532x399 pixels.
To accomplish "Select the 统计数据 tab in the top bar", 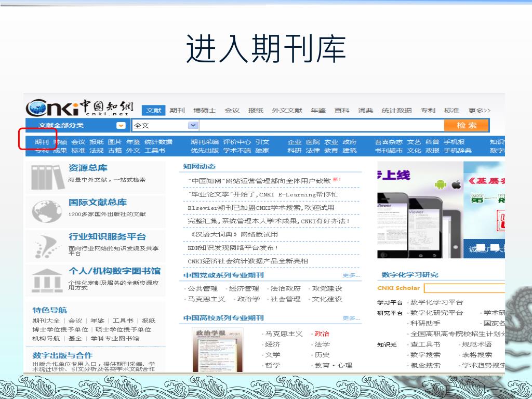I will (x=396, y=110).
